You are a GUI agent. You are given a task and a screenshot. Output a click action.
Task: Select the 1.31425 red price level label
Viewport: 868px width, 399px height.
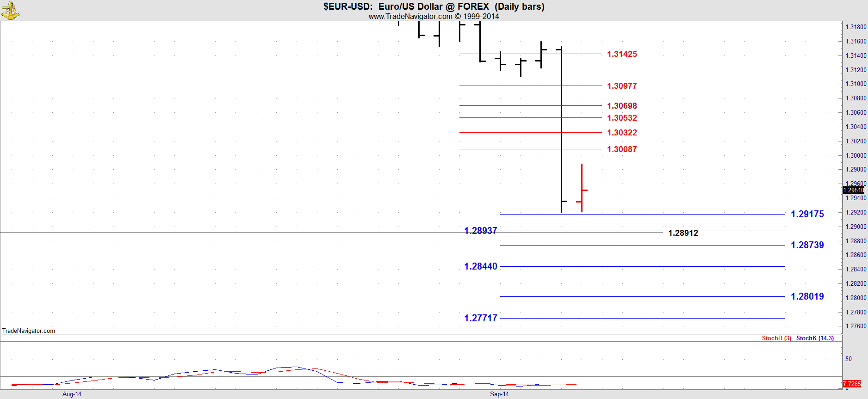click(x=622, y=54)
